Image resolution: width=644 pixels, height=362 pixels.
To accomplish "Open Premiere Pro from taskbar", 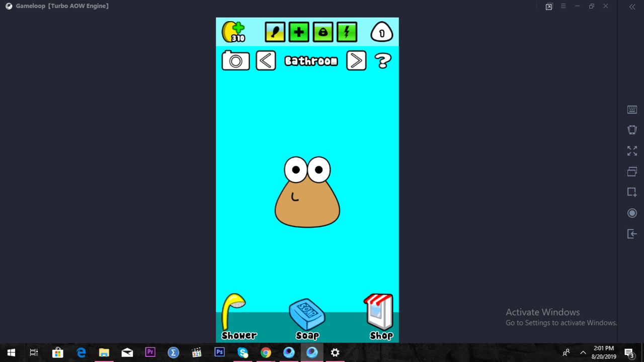I will point(150,352).
